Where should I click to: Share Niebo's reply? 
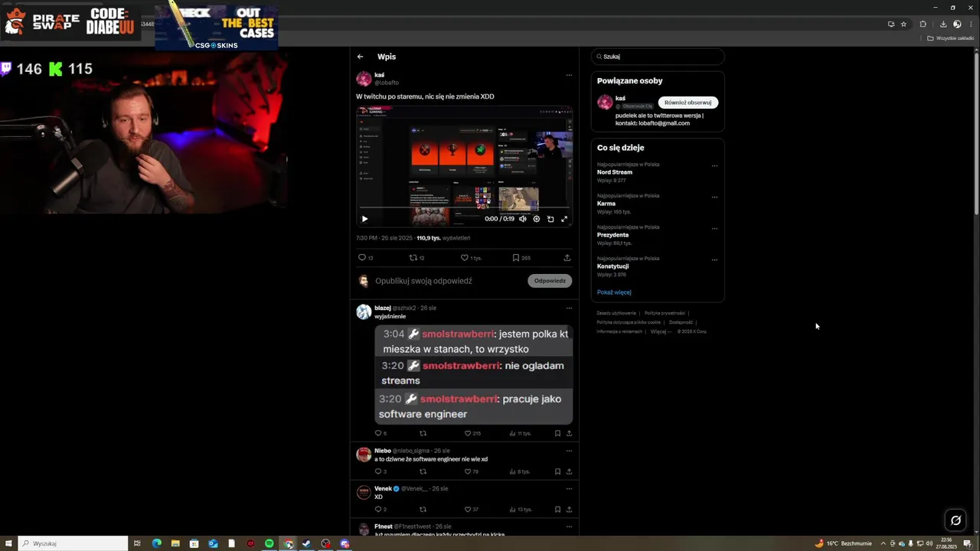pos(569,471)
